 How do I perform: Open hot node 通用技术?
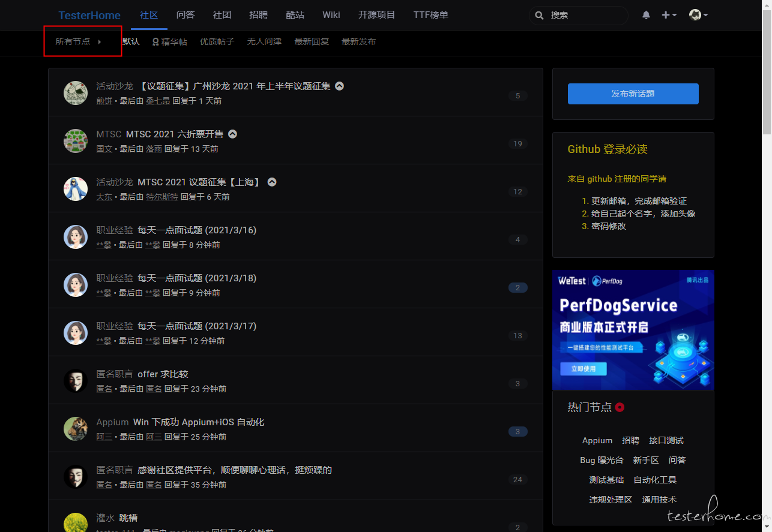(x=659, y=500)
